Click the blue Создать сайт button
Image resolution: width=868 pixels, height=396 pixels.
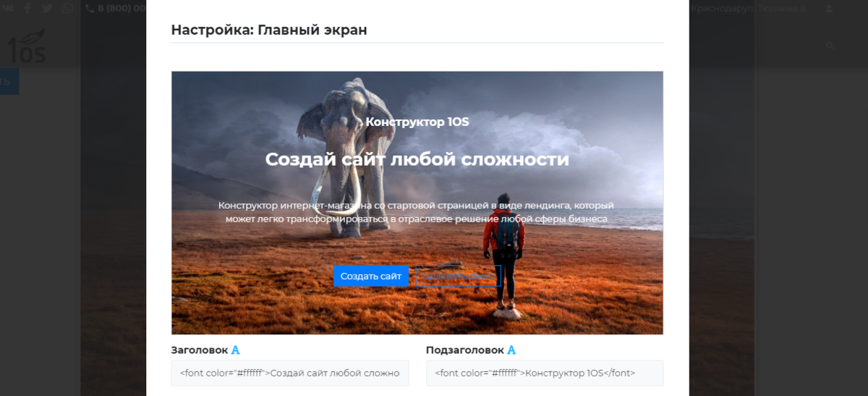click(x=371, y=276)
